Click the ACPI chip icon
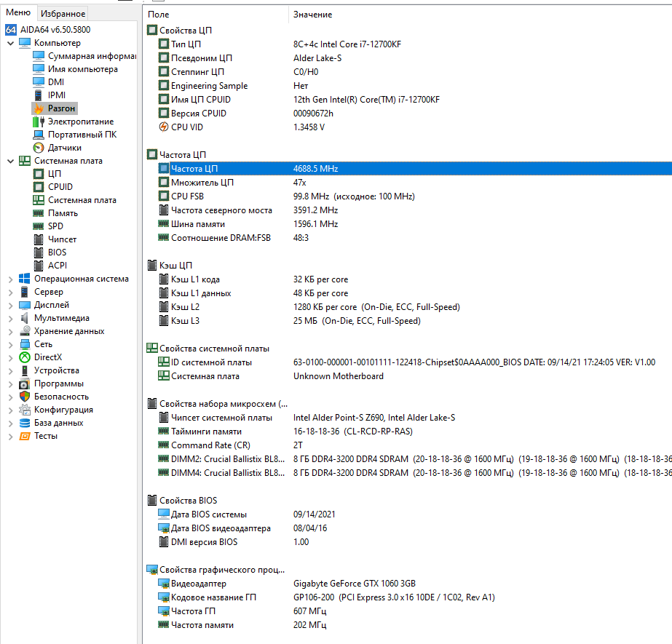This screenshot has height=644, width=672. coord(39,266)
